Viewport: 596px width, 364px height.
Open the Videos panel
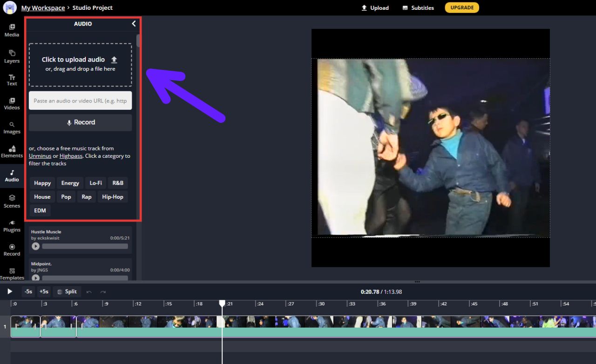12,103
